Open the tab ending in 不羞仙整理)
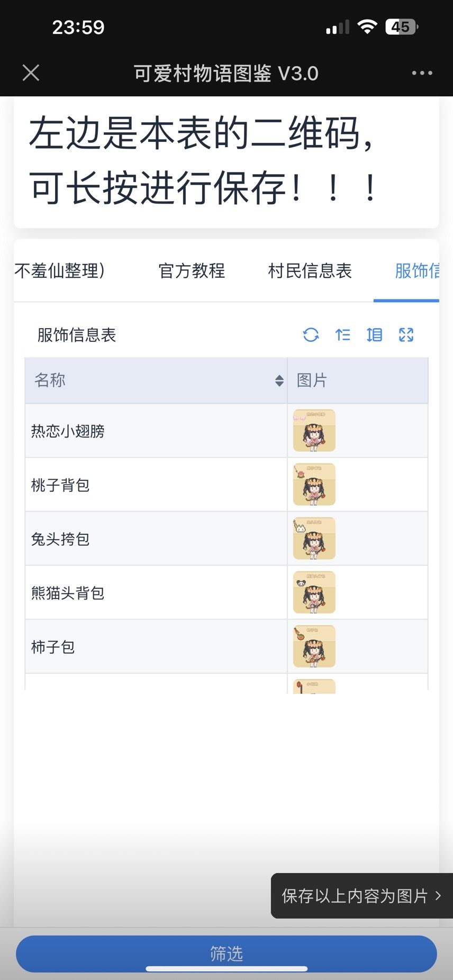The width and height of the screenshot is (453, 980). coord(59,271)
